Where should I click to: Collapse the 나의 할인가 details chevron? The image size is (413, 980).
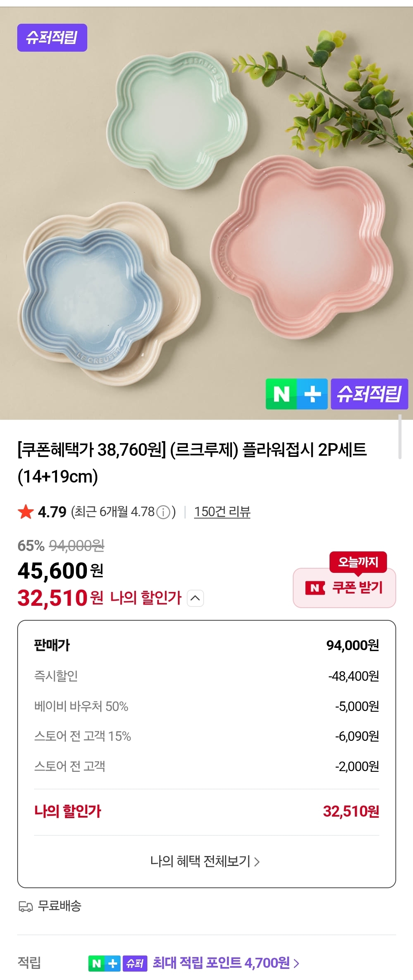pos(195,598)
